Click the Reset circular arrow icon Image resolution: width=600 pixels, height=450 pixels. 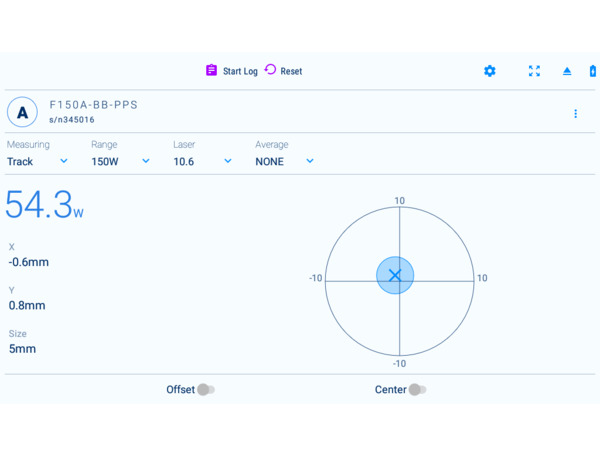pos(270,71)
